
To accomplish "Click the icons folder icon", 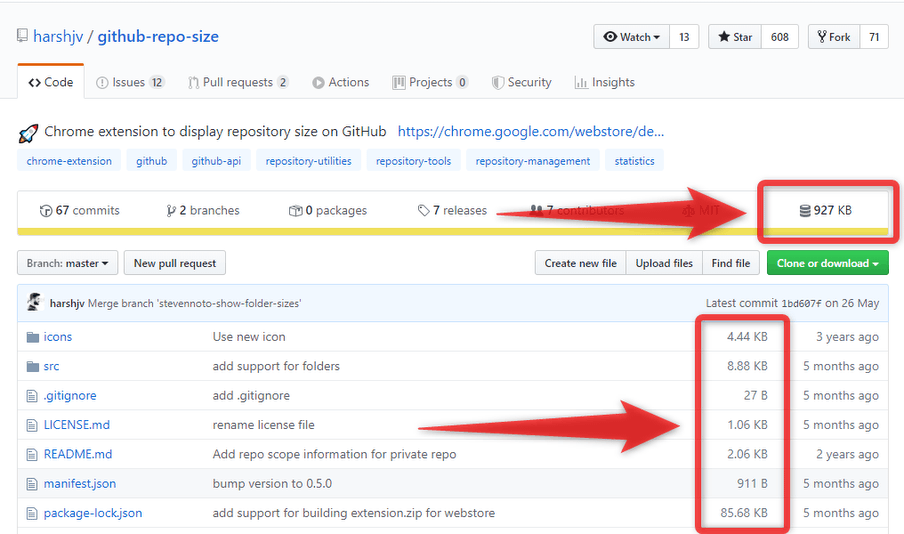I will [32, 337].
